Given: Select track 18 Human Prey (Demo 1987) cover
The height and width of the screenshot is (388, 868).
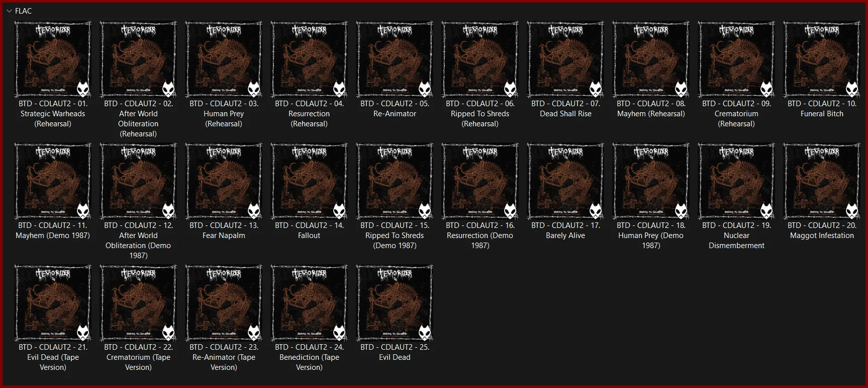Looking at the screenshot, I should pos(651,181).
